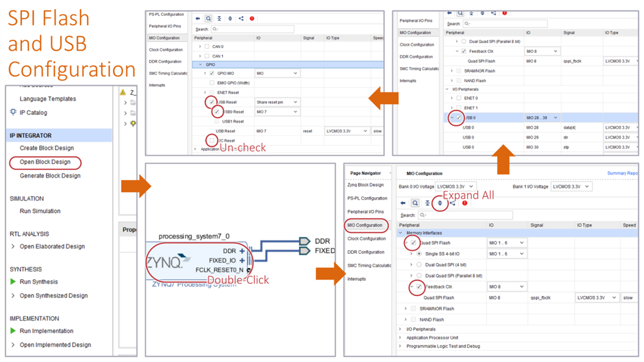Click Collapse All icon in GPIO panel toolbar

pyautogui.click(x=219, y=18)
